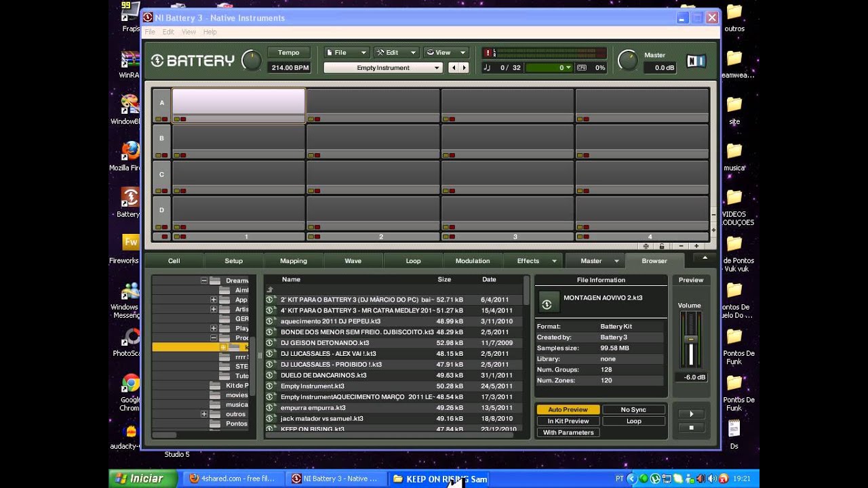Sort file list by Size column

tap(444, 279)
